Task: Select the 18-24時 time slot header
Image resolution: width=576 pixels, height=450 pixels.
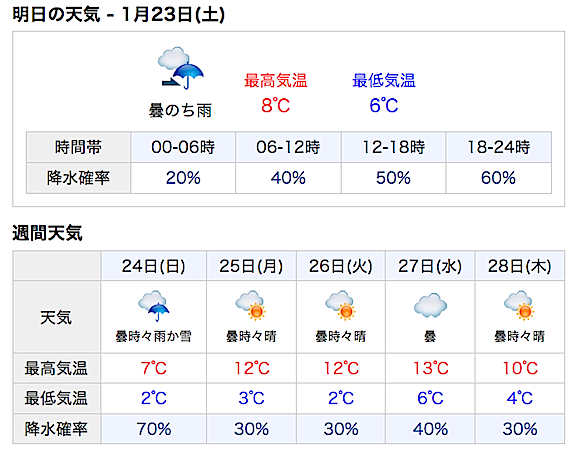Action: pyautogui.click(x=498, y=147)
